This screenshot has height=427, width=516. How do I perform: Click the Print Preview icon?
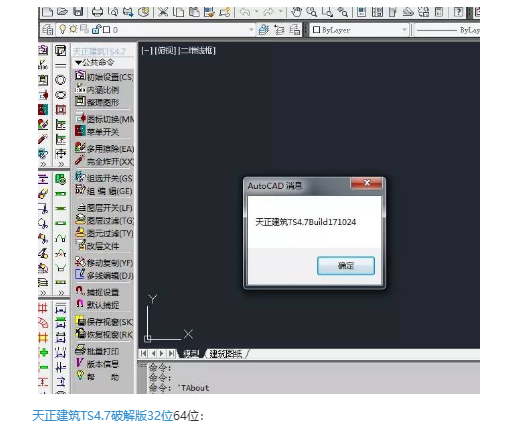[113, 12]
